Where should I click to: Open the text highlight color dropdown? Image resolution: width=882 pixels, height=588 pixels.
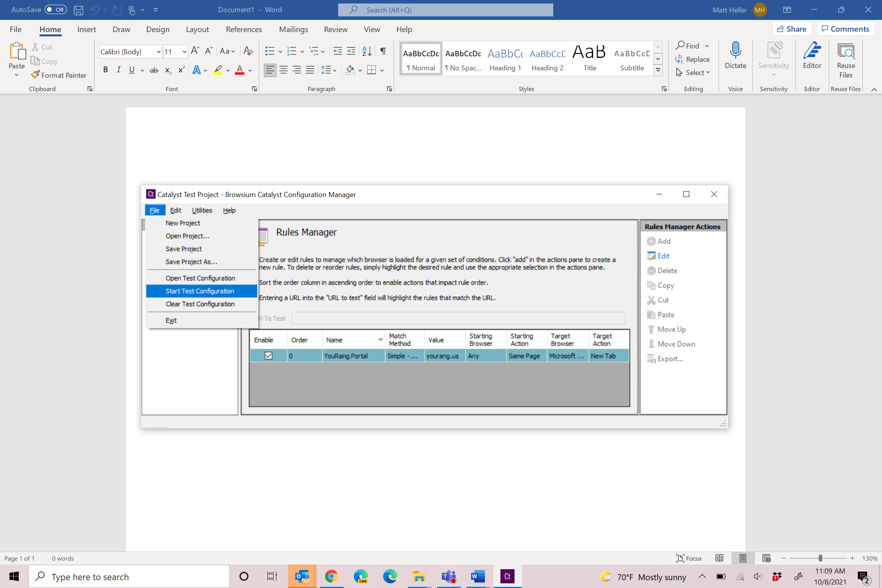228,70
